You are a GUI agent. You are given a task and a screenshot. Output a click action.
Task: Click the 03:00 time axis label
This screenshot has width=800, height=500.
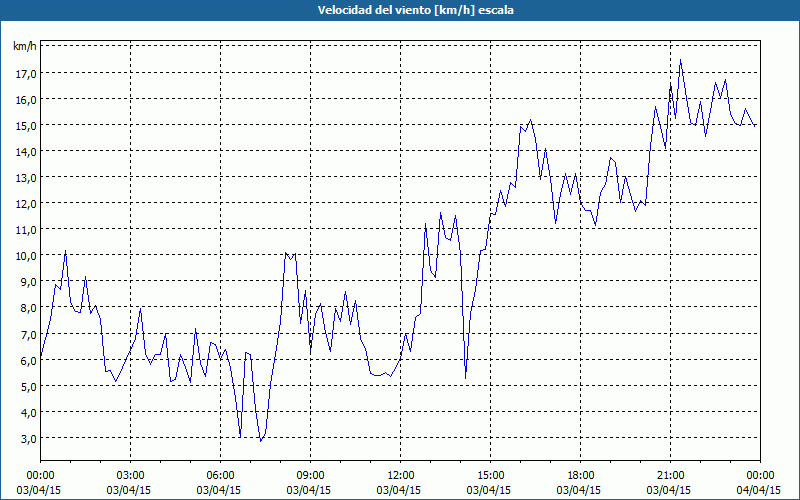tap(131, 476)
